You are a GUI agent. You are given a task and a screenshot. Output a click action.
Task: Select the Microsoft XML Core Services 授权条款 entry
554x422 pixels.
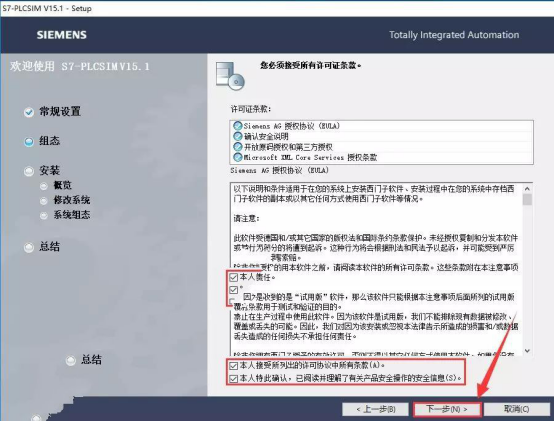click(381, 157)
